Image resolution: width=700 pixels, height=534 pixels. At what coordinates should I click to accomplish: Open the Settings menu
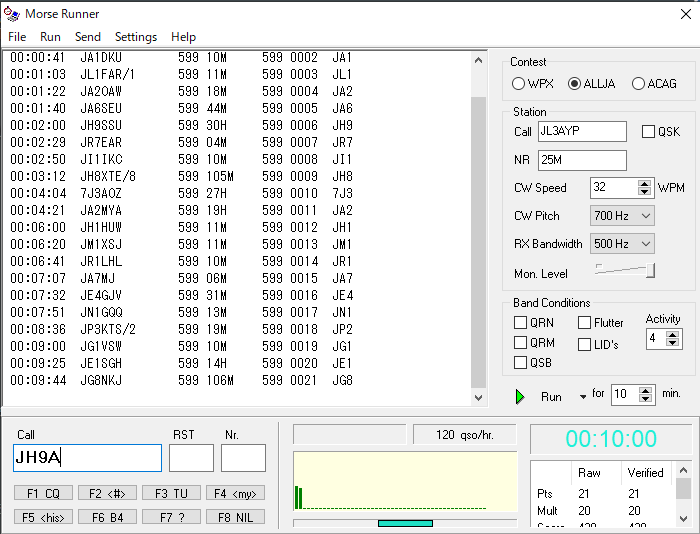click(136, 37)
